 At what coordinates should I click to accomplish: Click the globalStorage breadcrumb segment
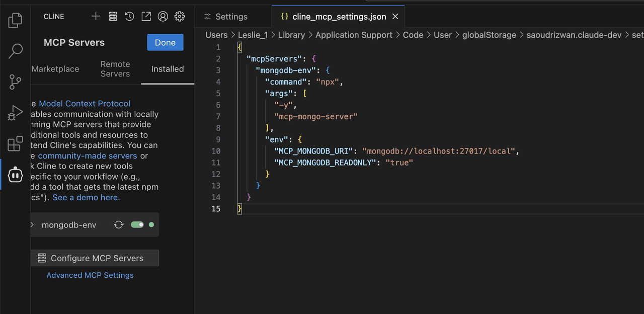(x=489, y=35)
